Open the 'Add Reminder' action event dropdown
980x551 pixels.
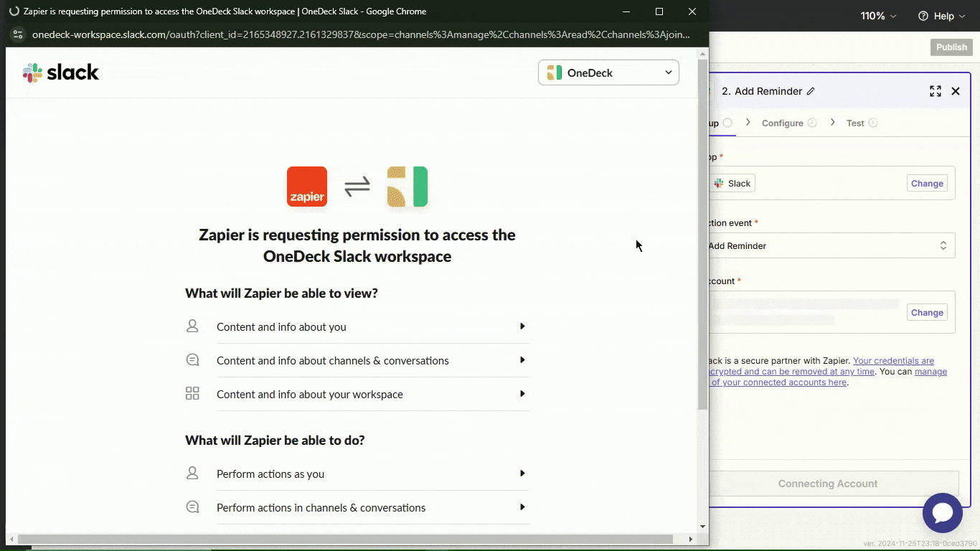tap(832, 245)
